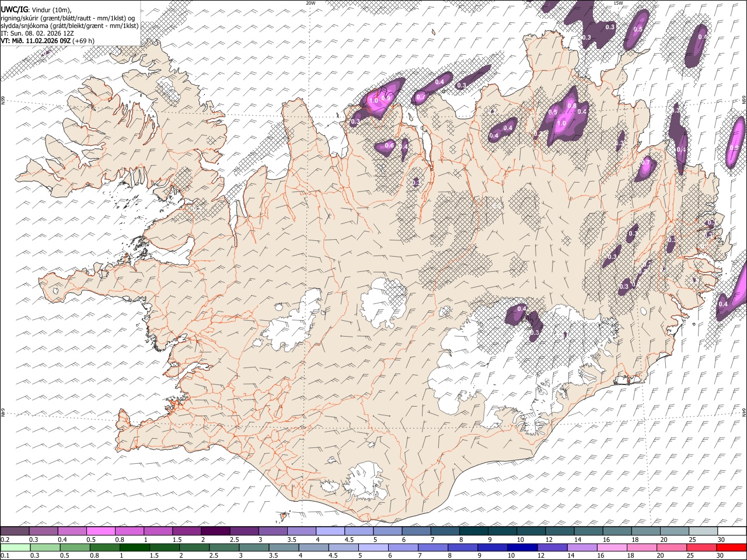Click the lower legend swatch between 0.5 and 0.8
Viewport: 747px width, 560px height.
point(75,547)
